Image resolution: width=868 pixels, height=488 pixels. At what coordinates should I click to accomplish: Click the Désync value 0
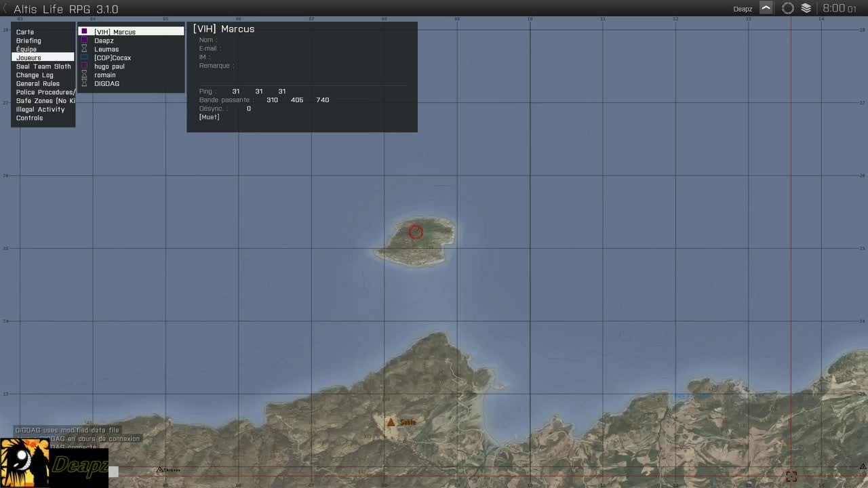click(249, 108)
